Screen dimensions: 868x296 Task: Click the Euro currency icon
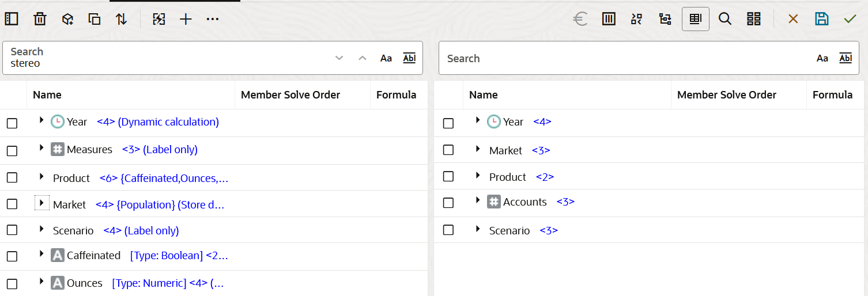[x=580, y=19]
